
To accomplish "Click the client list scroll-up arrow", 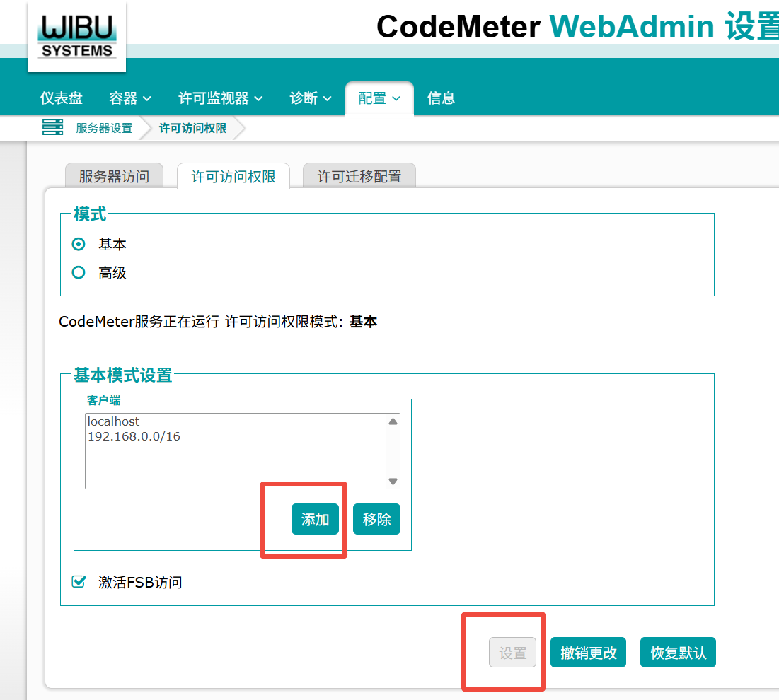I will 393,421.
